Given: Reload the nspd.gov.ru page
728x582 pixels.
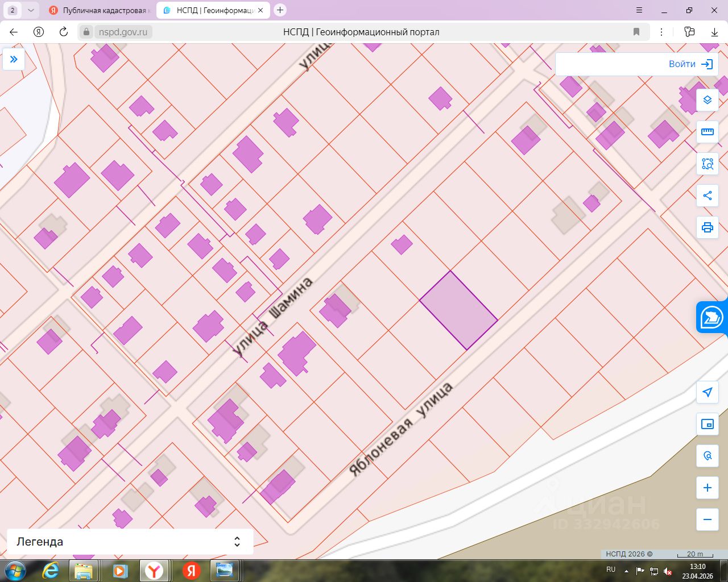Looking at the screenshot, I should point(64,32).
